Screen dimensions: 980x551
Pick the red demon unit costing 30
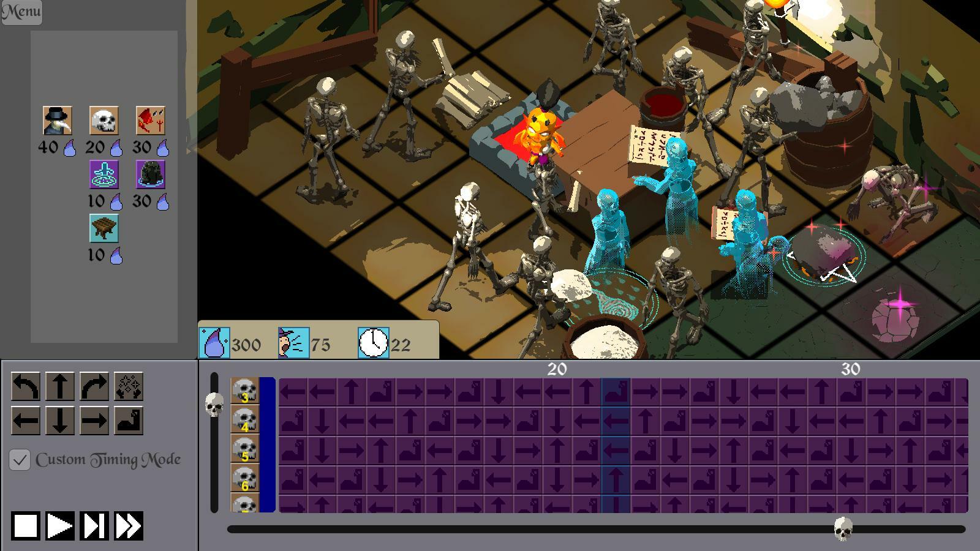(151, 121)
